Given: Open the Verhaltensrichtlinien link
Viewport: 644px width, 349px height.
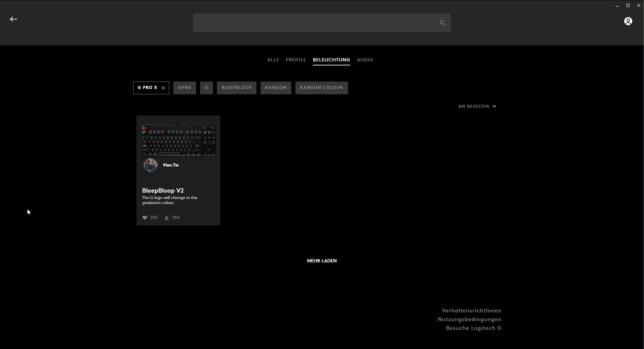Looking at the screenshot, I should click(471, 311).
